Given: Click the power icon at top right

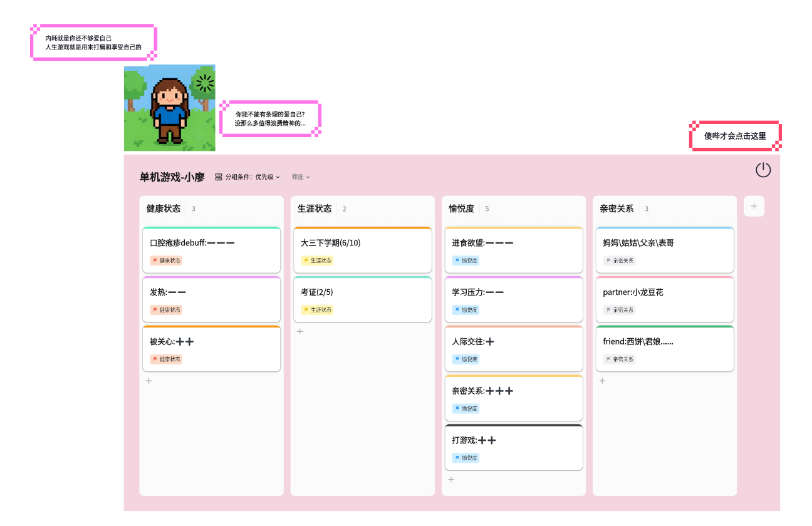Looking at the screenshot, I should point(763,169).
